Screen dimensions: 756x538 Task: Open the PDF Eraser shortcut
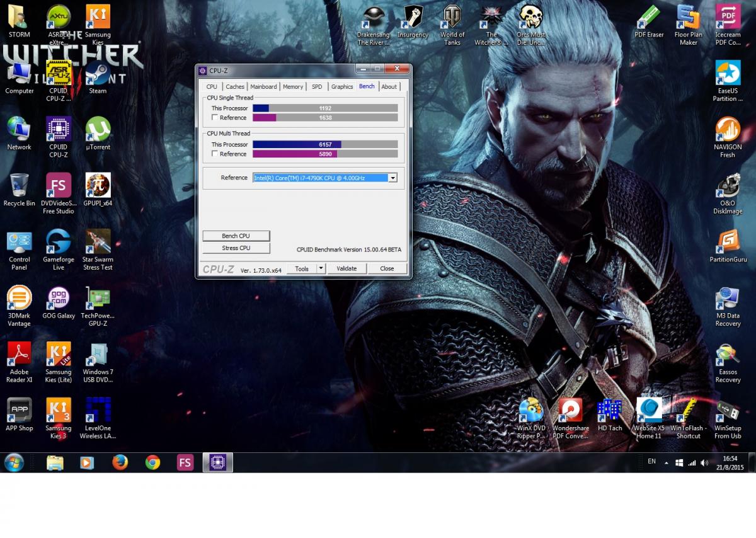pyautogui.click(x=649, y=21)
